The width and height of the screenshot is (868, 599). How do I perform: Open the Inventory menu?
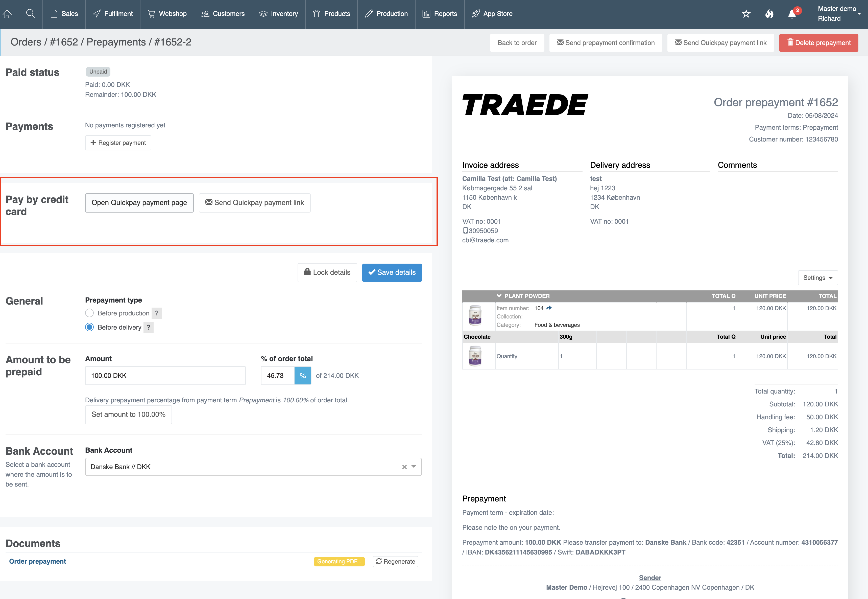click(x=279, y=14)
